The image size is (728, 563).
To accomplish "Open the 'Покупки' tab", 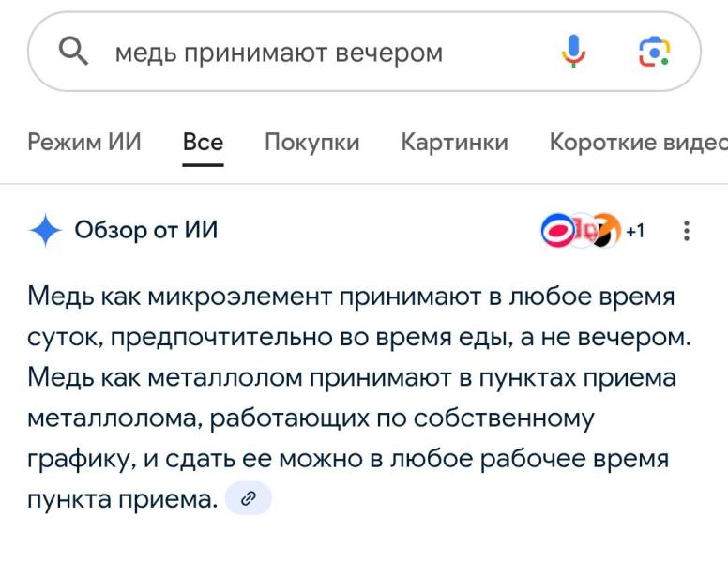I will point(311,142).
